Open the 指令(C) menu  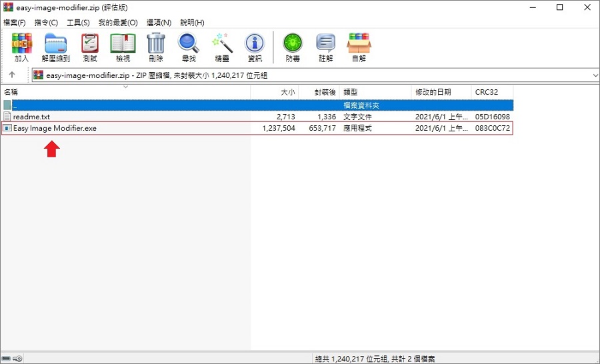tap(46, 23)
